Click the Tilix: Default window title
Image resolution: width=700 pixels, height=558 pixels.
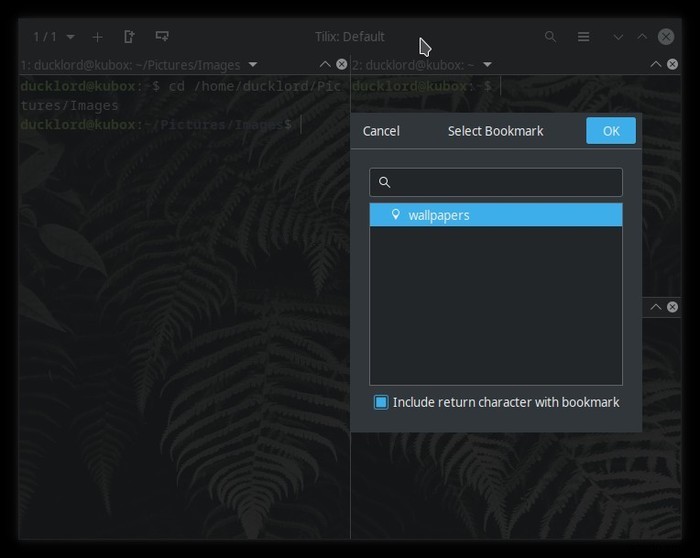pyautogui.click(x=350, y=37)
